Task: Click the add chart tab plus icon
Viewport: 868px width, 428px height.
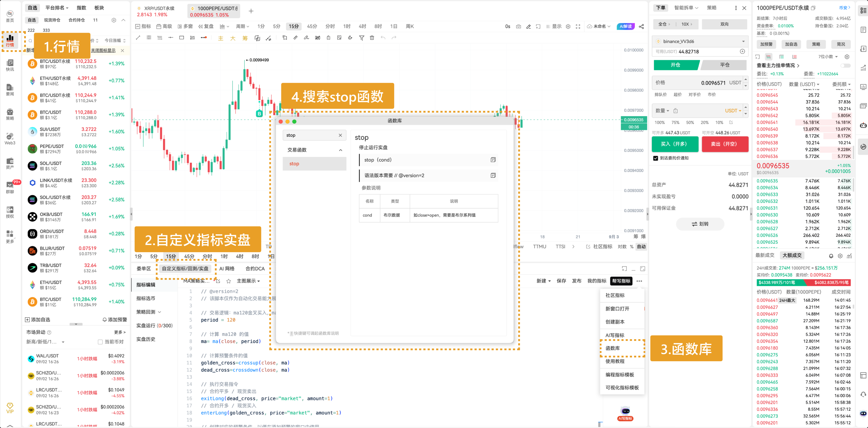Action: 251,11
